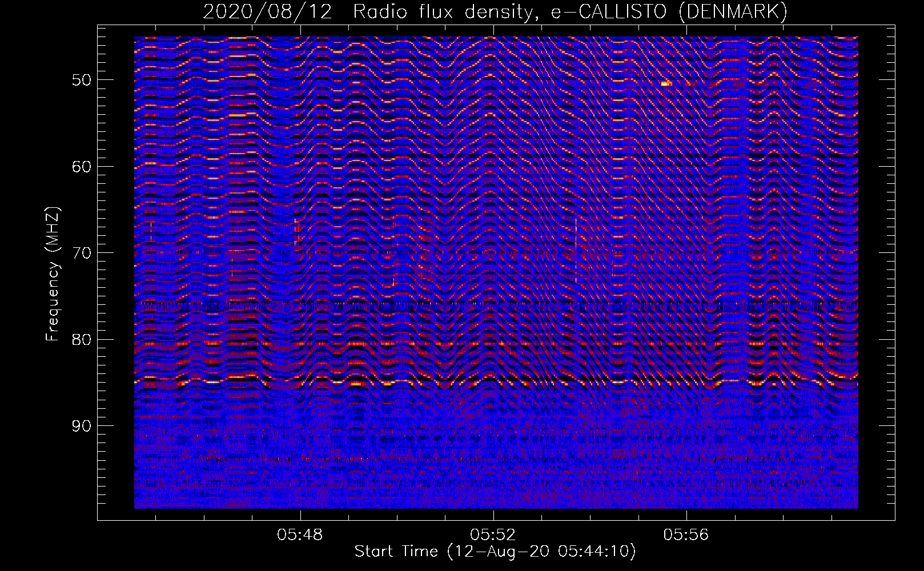The image size is (924, 571).
Task: Click the 05:56 time tick label
Action: tap(686, 535)
